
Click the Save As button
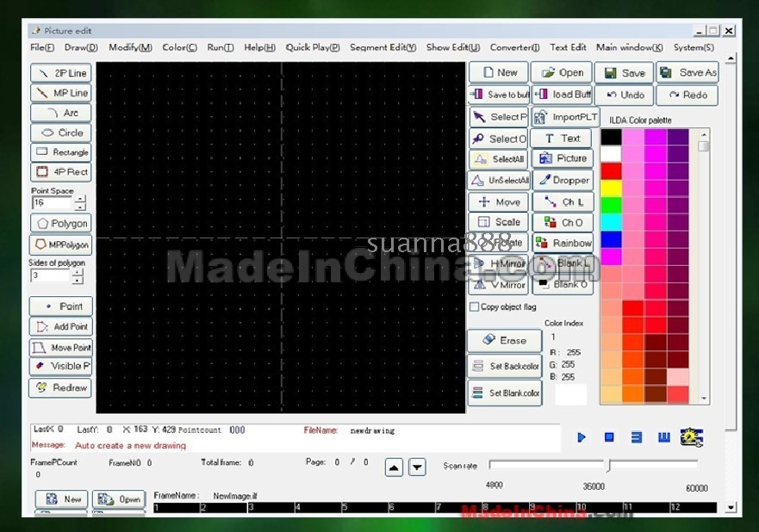click(687, 72)
